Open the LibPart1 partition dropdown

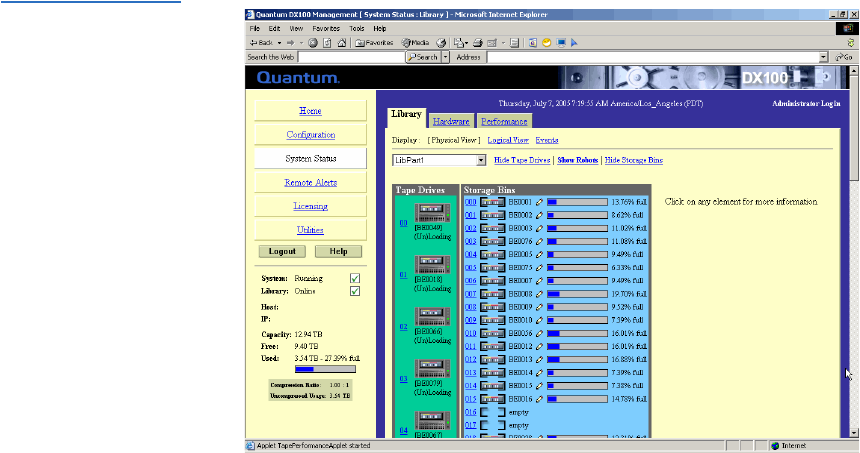click(481, 160)
